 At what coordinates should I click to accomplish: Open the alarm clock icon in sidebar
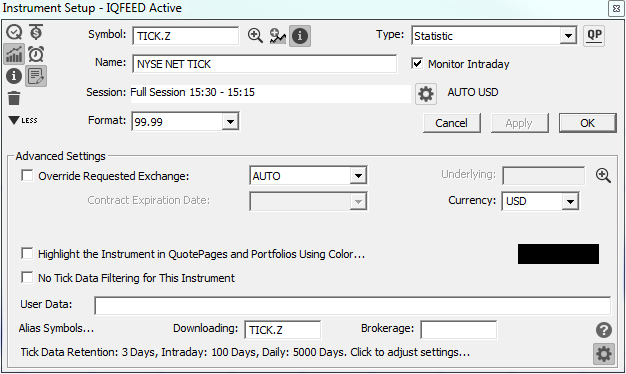pyautogui.click(x=36, y=54)
